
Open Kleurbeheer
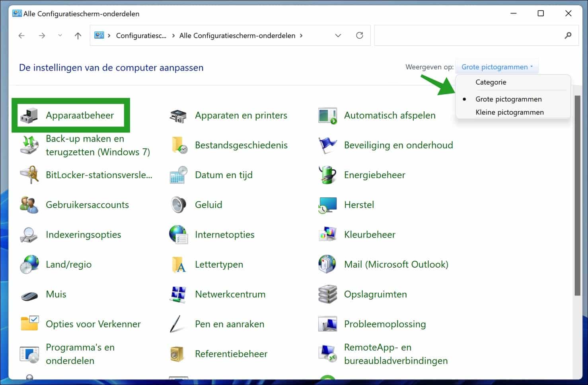370,234
